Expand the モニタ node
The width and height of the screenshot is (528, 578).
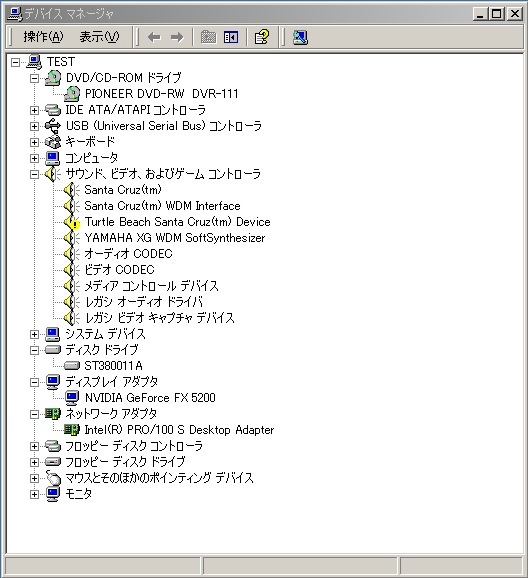click(34, 494)
